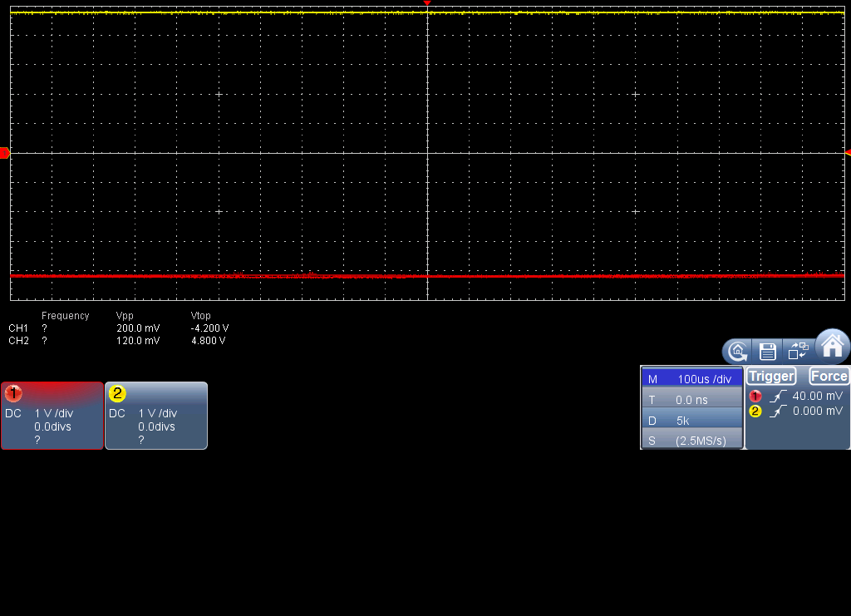The image size is (851, 616).
Task: Click CH2 DC coupling label
Action: click(116, 413)
